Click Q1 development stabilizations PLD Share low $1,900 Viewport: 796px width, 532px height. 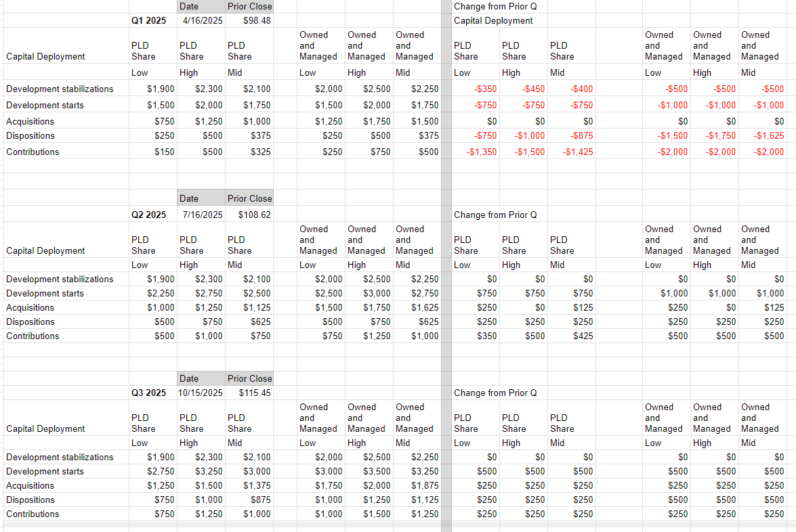tap(153, 89)
